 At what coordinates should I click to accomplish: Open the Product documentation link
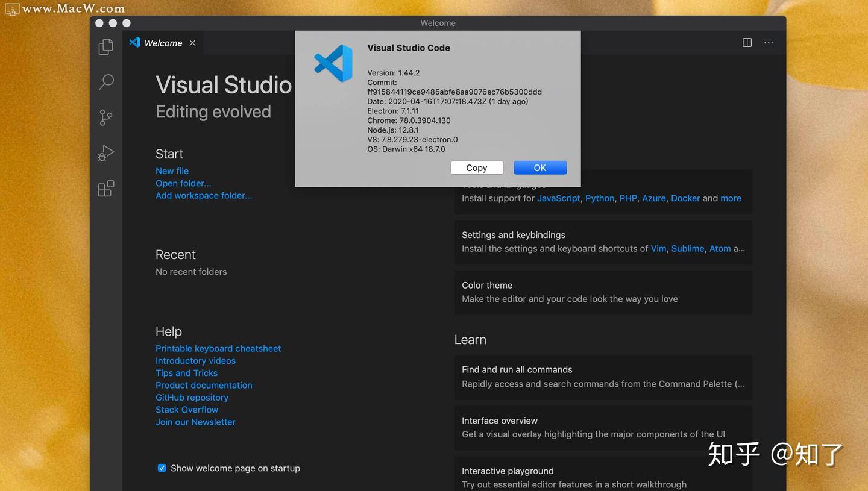point(204,385)
